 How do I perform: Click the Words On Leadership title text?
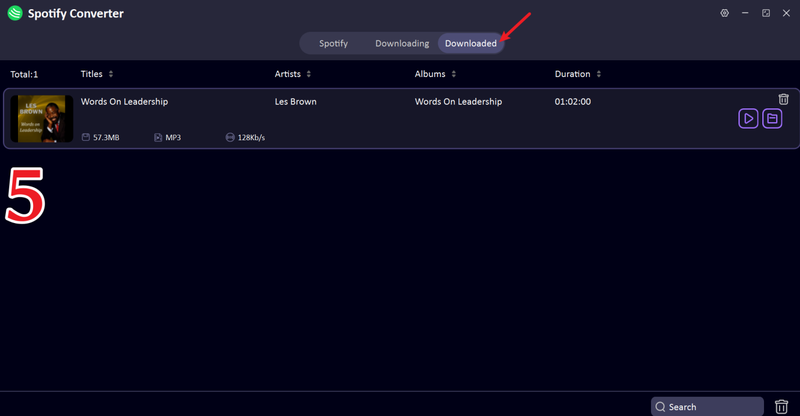pos(124,102)
